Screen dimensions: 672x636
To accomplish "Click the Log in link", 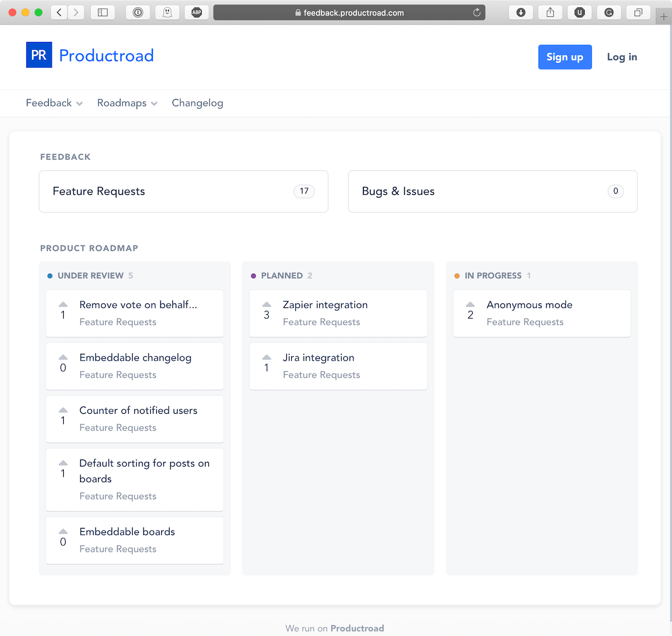I will click(622, 57).
